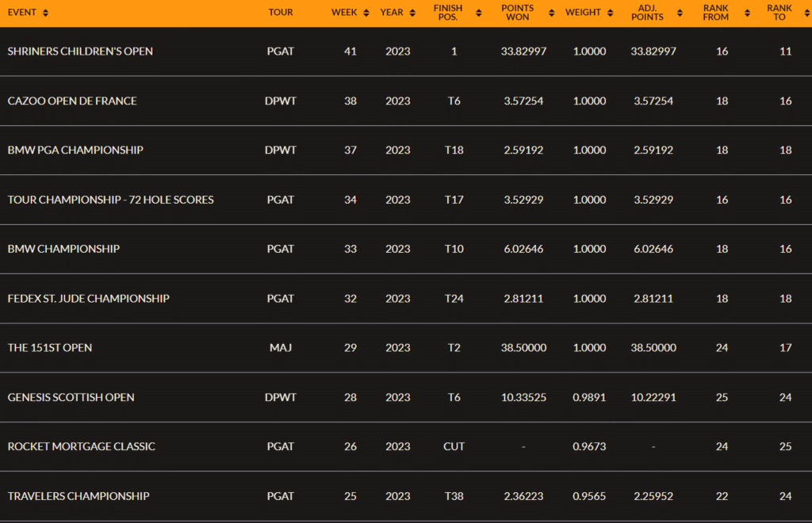Click the RANK TO header label
812x523 pixels.
pyautogui.click(x=779, y=13)
